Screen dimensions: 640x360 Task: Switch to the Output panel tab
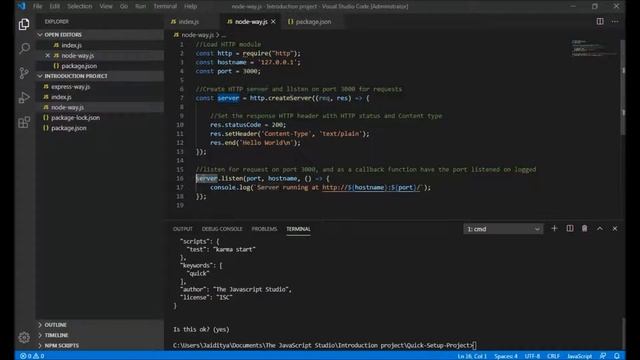[182, 229]
